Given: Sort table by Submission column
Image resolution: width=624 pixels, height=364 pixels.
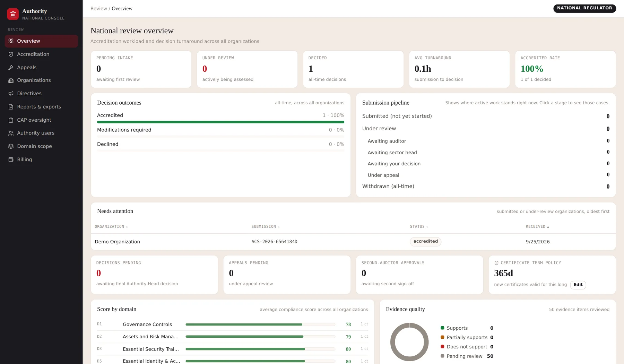Looking at the screenshot, I should click(x=265, y=227).
